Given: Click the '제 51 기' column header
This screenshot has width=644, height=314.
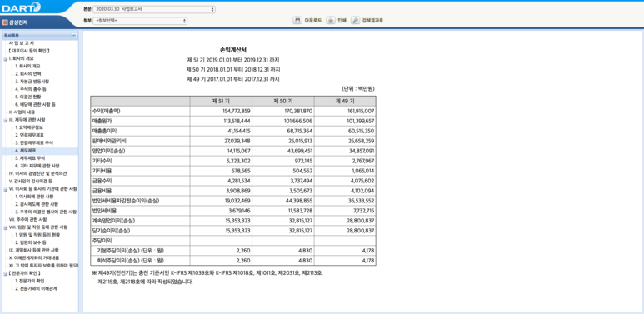Looking at the screenshot, I should (x=221, y=101).
